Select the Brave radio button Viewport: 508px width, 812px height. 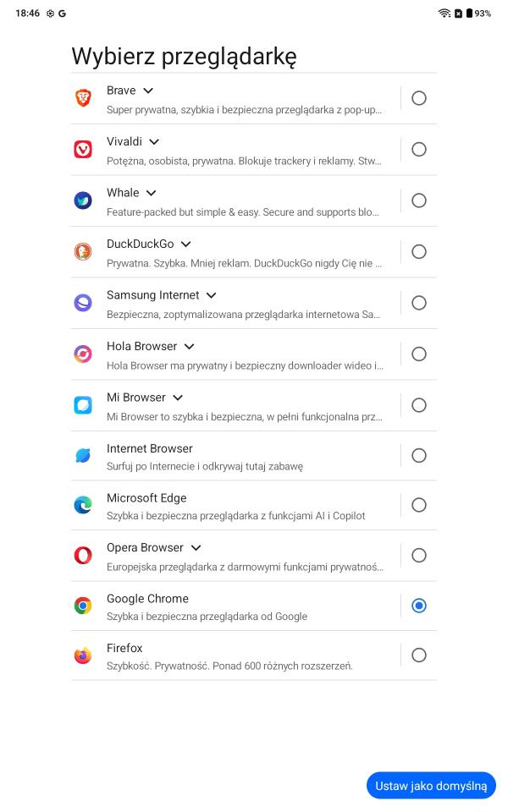point(418,98)
